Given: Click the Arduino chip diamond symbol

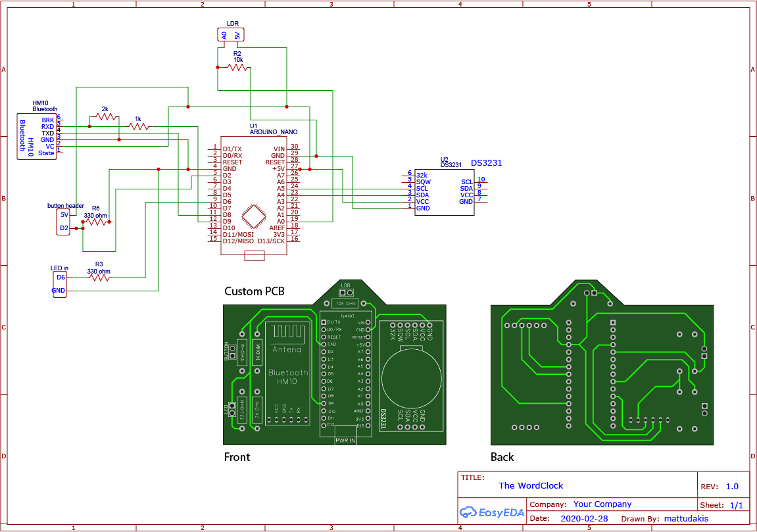Looking at the screenshot, I should tap(253, 216).
